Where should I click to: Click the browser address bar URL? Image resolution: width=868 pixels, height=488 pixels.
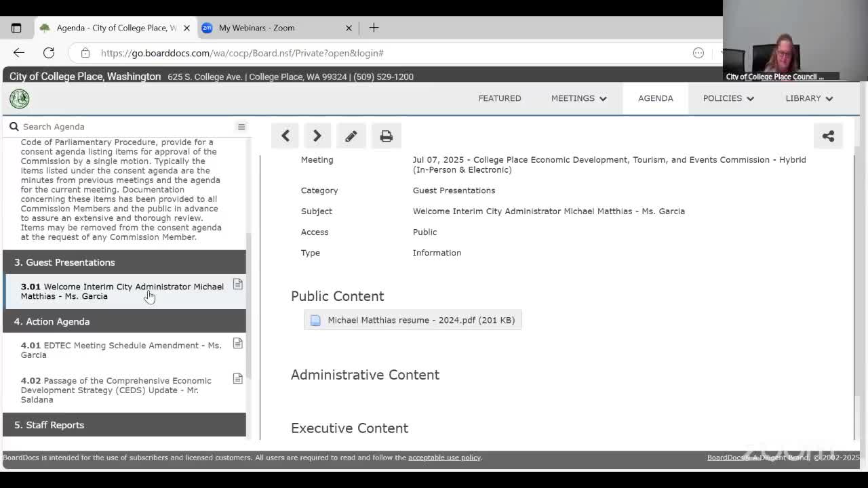pos(242,53)
